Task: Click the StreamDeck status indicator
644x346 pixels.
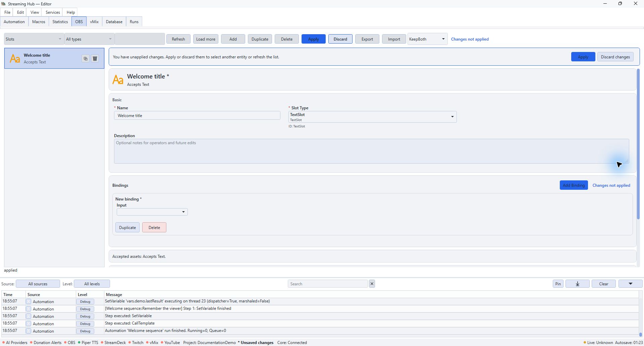Action: [x=113, y=343]
